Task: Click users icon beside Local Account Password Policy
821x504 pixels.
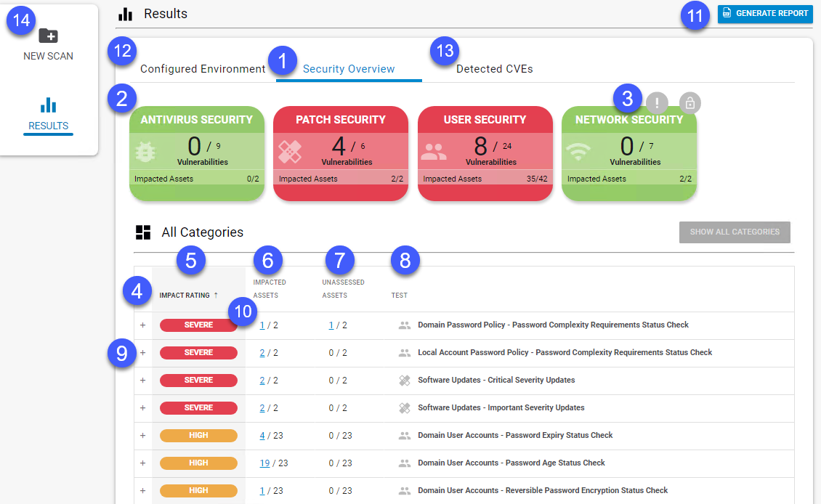Action: (x=404, y=353)
